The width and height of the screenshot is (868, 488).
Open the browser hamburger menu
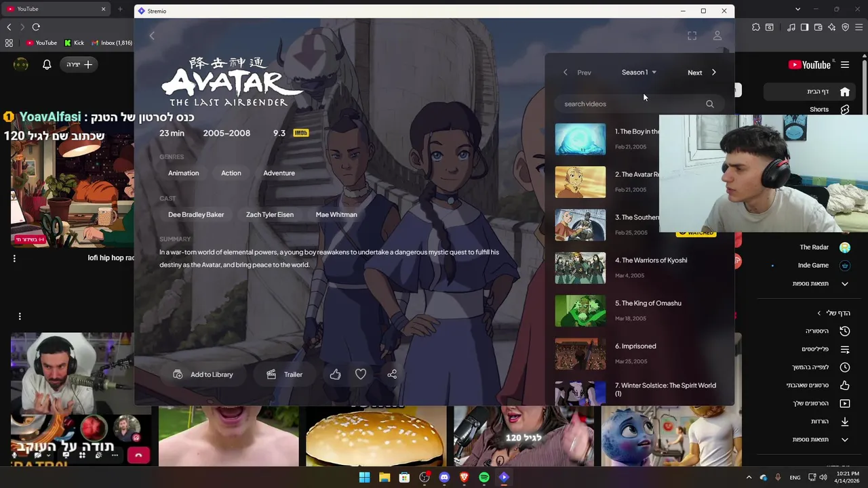(x=859, y=27)
